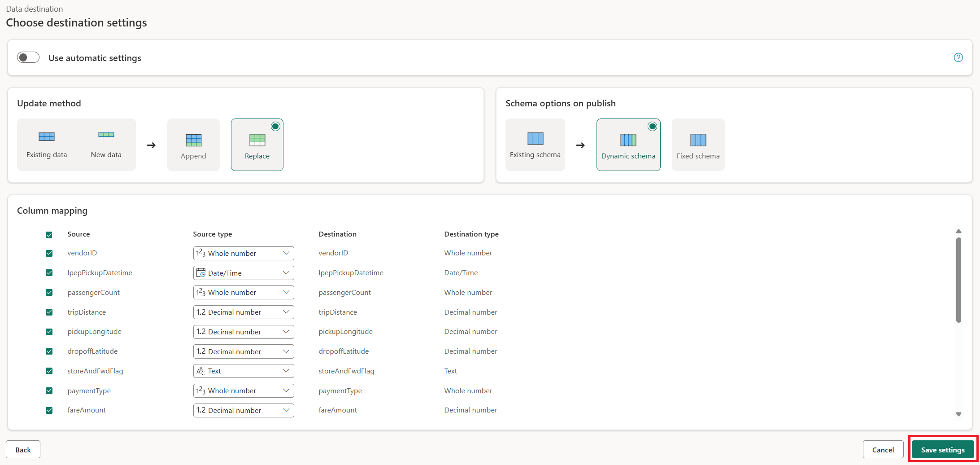This screenshot has width=980, height=465.
Task: Select the Existing schema icon
Action: click(x=535, y=144)
